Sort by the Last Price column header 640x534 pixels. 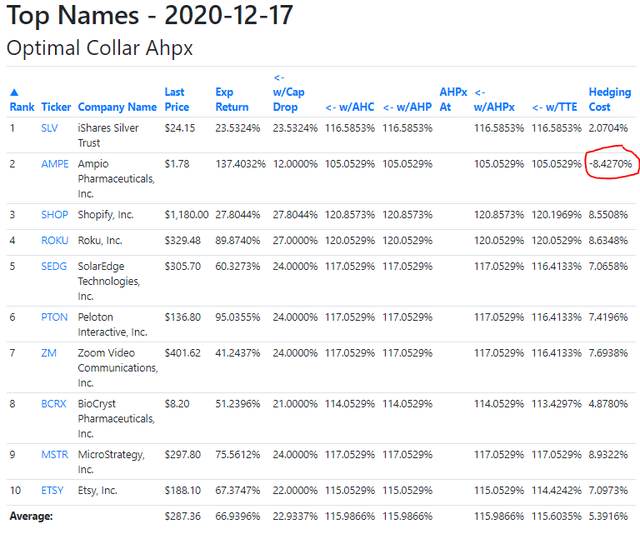pyautogui.click(x=177, y=100)
